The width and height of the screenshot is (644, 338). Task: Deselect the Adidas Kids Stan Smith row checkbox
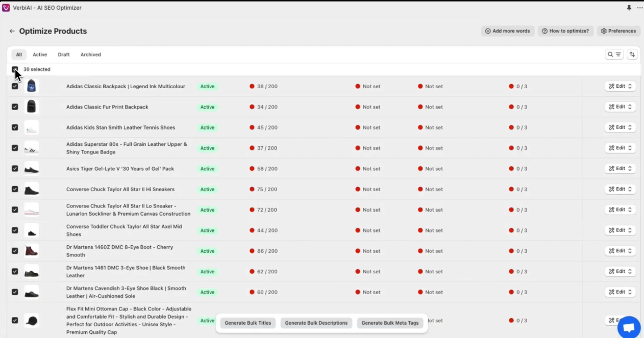(15, 127)
